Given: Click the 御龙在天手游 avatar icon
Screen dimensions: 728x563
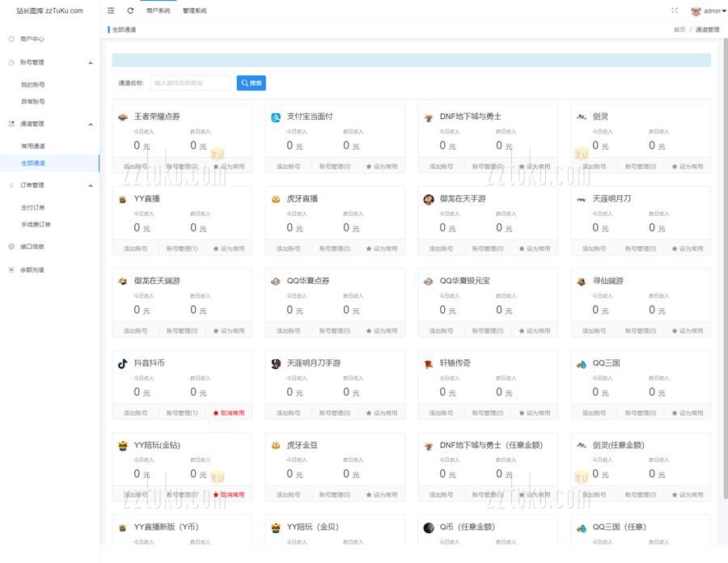Looking at the screenshot, I should click(x=429, y=199).
